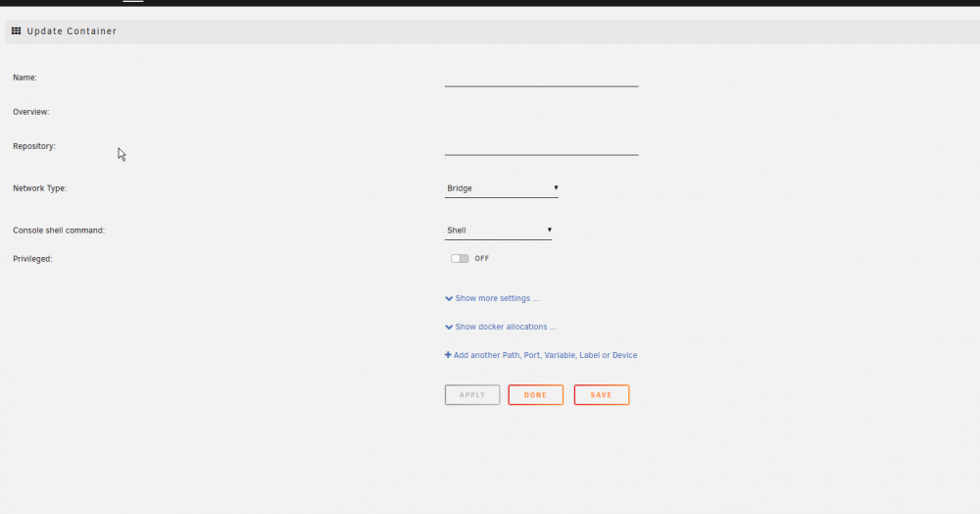
Task: Click the Save button
Action: click(602, 394)
